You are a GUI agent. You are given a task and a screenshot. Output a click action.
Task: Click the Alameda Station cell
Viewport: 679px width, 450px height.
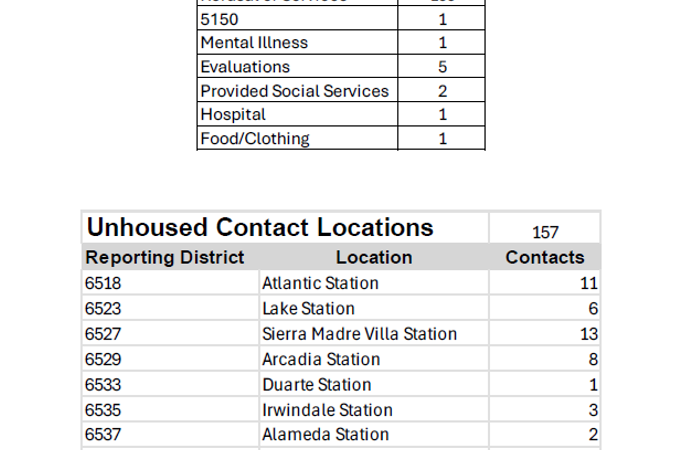pyautogui.click(x=325, y=434)
